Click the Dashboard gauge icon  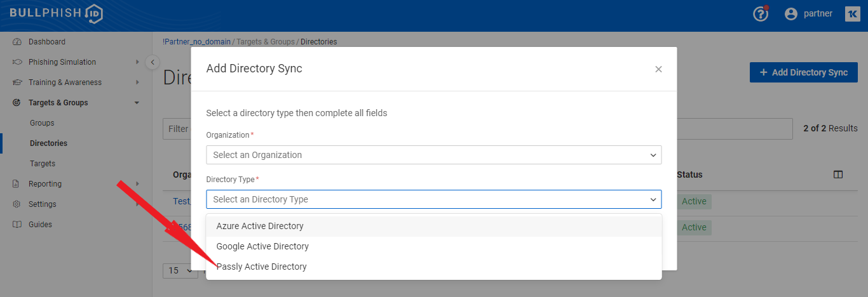point(17,42)
